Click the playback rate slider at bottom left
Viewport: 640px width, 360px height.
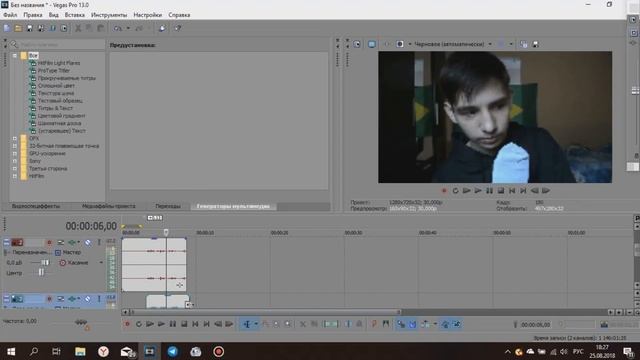tap(81, 322)
